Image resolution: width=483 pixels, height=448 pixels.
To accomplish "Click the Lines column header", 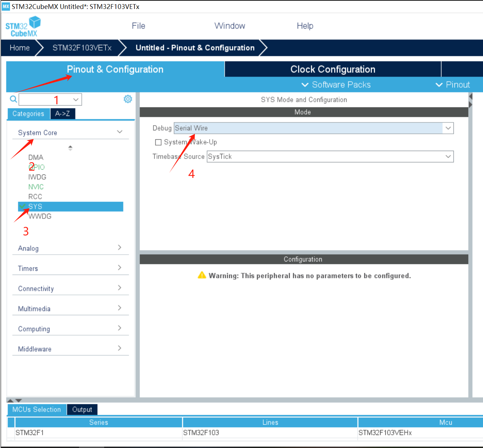I will click(x=270, y=422).
